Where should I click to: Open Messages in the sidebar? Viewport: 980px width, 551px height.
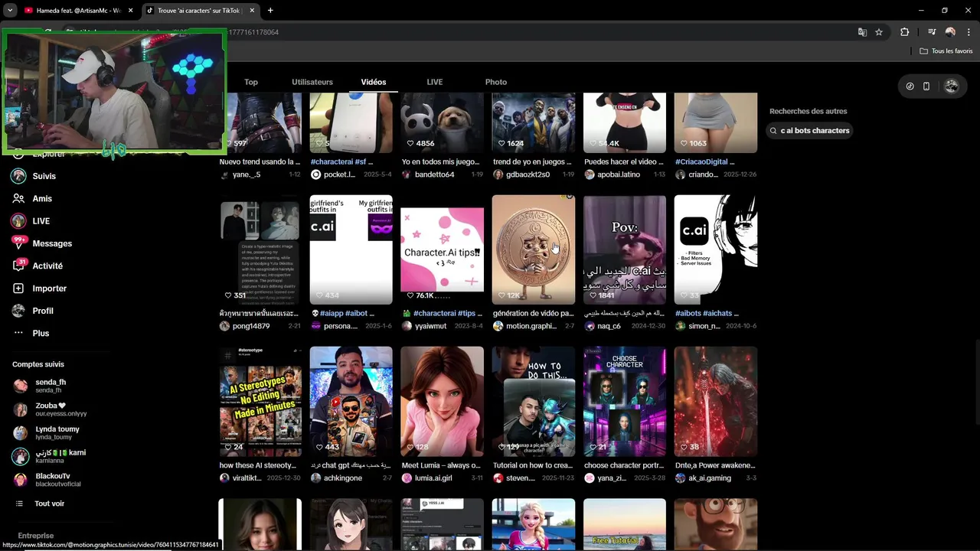pyautogui.click(x=52, y=243)
